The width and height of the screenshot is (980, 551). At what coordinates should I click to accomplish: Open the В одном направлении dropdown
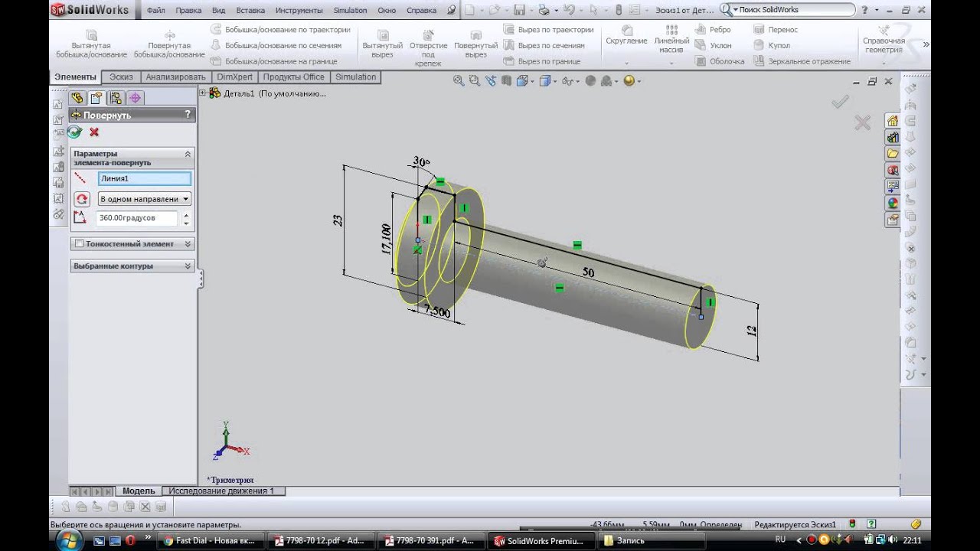pyautogui.click(x=144, y=199)
